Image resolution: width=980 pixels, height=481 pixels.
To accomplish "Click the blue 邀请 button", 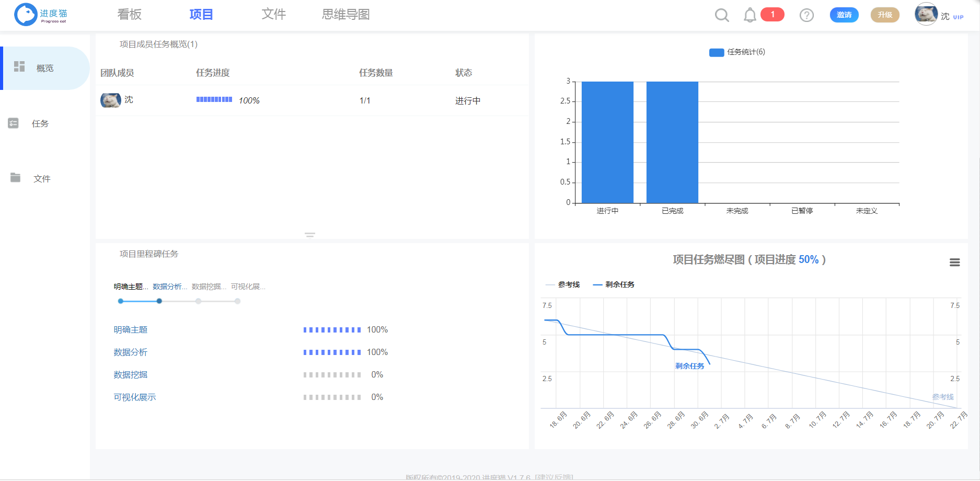I will 844,15.
